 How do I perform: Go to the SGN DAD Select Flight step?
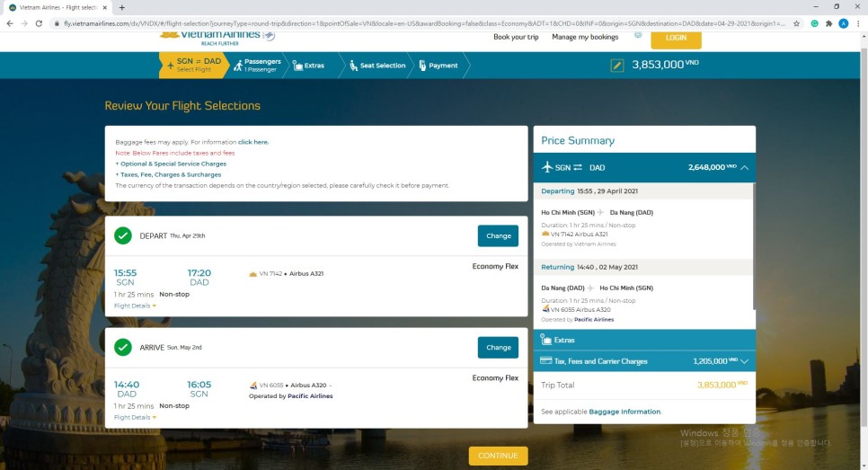[x=194, y=66]
